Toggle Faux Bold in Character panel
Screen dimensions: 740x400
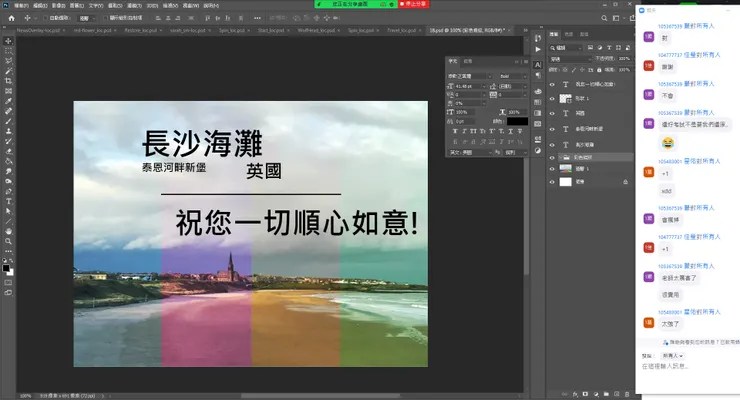tap(455, 131)
